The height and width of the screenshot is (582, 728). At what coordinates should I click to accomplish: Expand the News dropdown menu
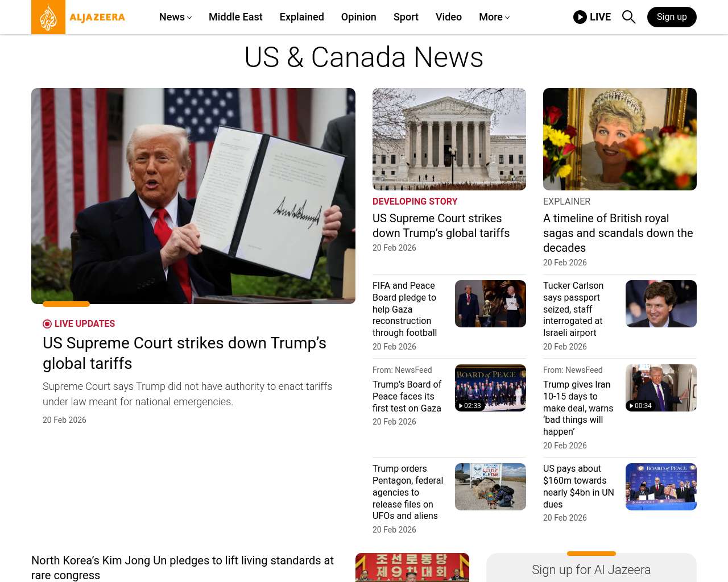[175, 17]
